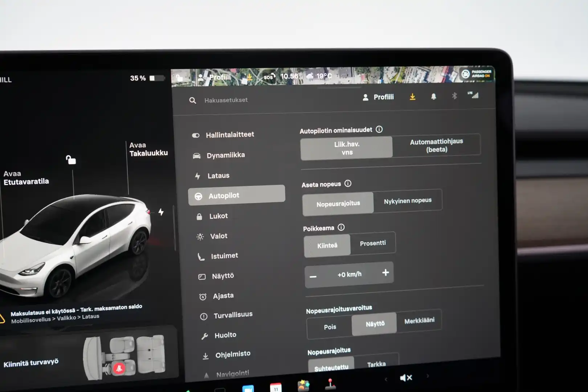Click the lock icon in map status bar
This screenshot has width=588, height=392.
pos(179,77)
